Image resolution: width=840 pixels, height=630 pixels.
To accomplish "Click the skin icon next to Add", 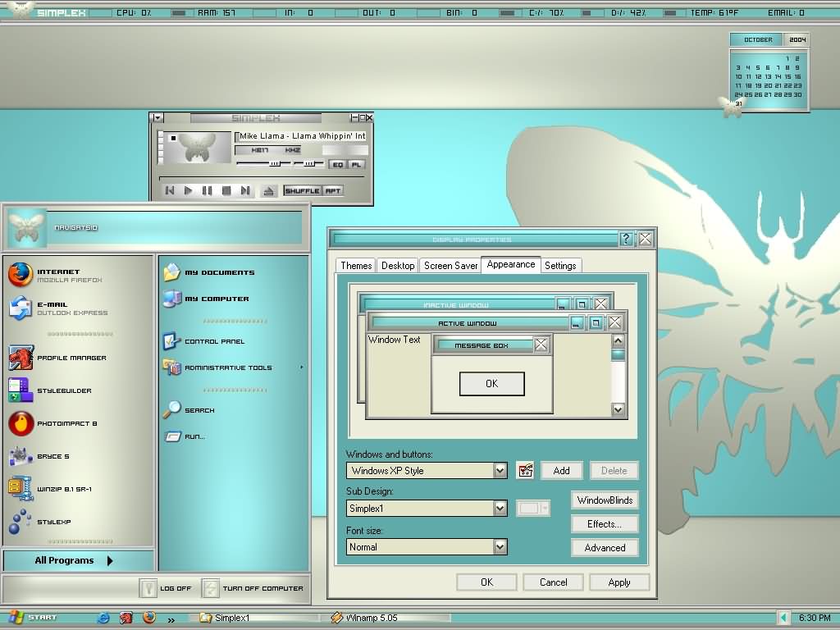I will click(x=526, y=470).
